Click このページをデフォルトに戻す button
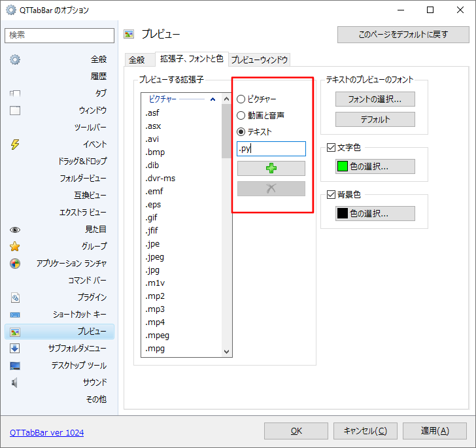The image size is (476, 448). pos(403,35)
